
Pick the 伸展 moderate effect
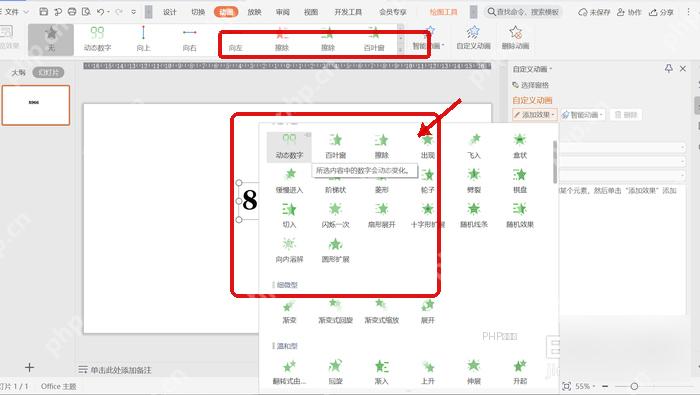[474, 373]
